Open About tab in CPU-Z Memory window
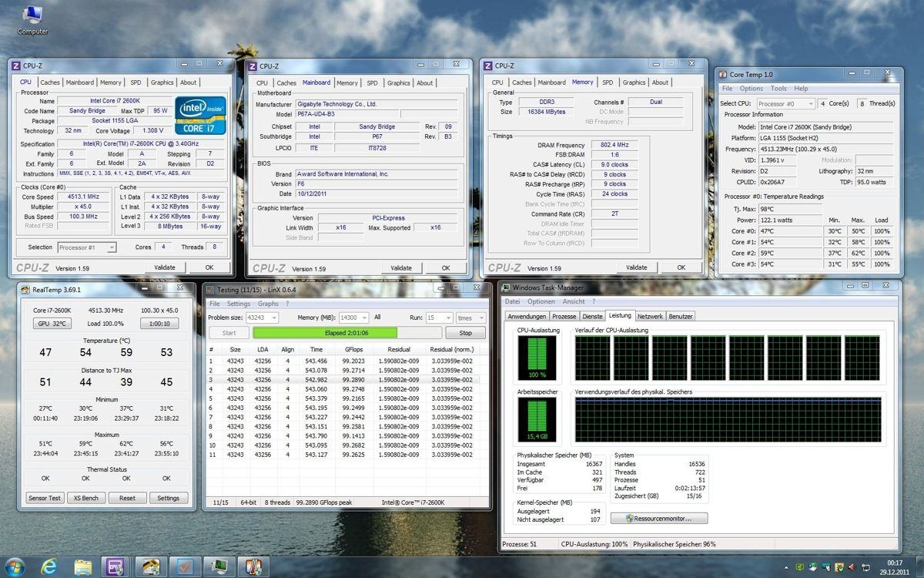 (660, 82)
